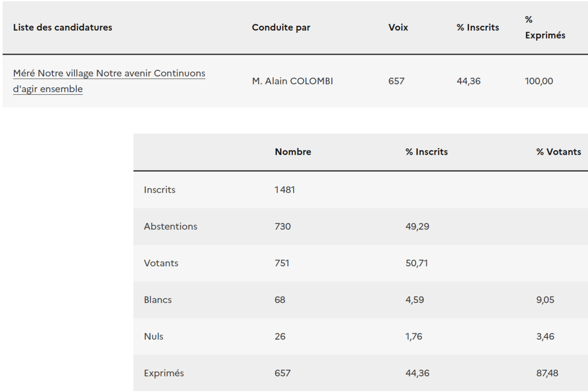Select the "% Exprimés" column header
Screen dimensions: 588x392
[544, 28]
